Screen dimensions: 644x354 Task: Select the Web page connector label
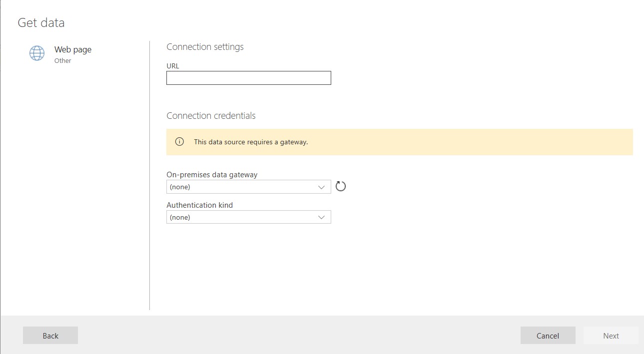point(73,49)
